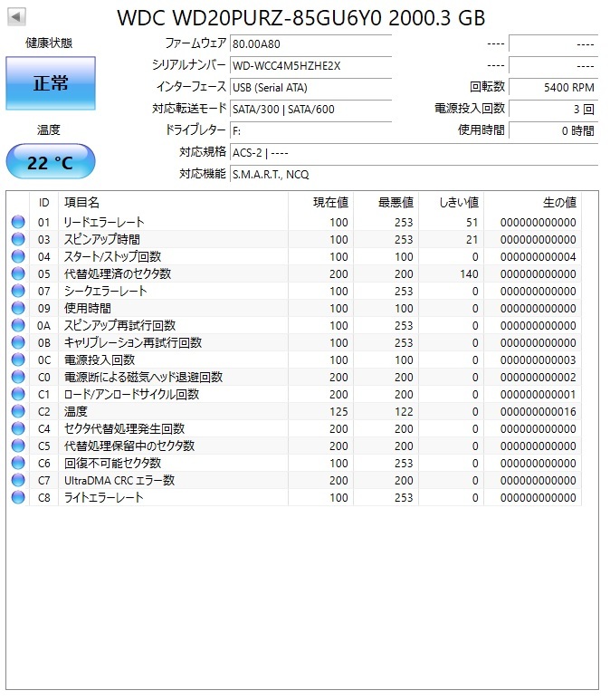610x700 pixels.
Task: Select the 回復不可能セクタ数 attribute name
Action: pos(112,463)
